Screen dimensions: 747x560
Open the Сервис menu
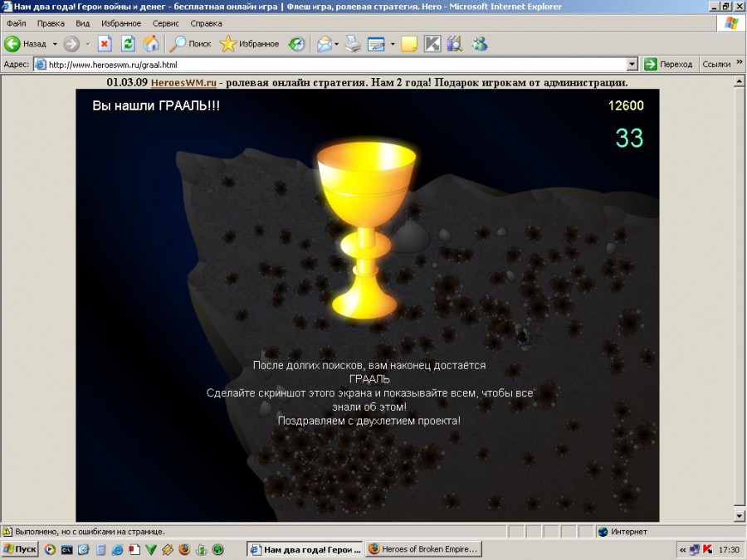coord(165,23)
